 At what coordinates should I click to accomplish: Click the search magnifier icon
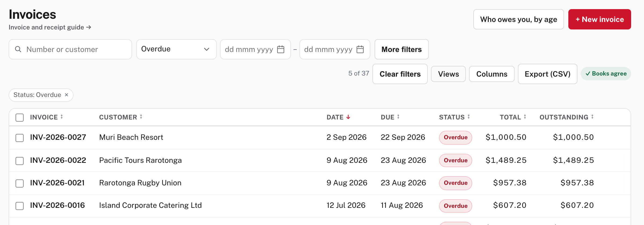click(x=18, y=49)
